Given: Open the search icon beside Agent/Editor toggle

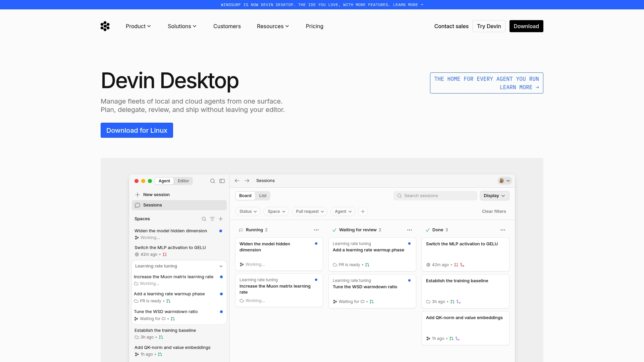Looking at the screenshot, I should click(x=213, y=181).
